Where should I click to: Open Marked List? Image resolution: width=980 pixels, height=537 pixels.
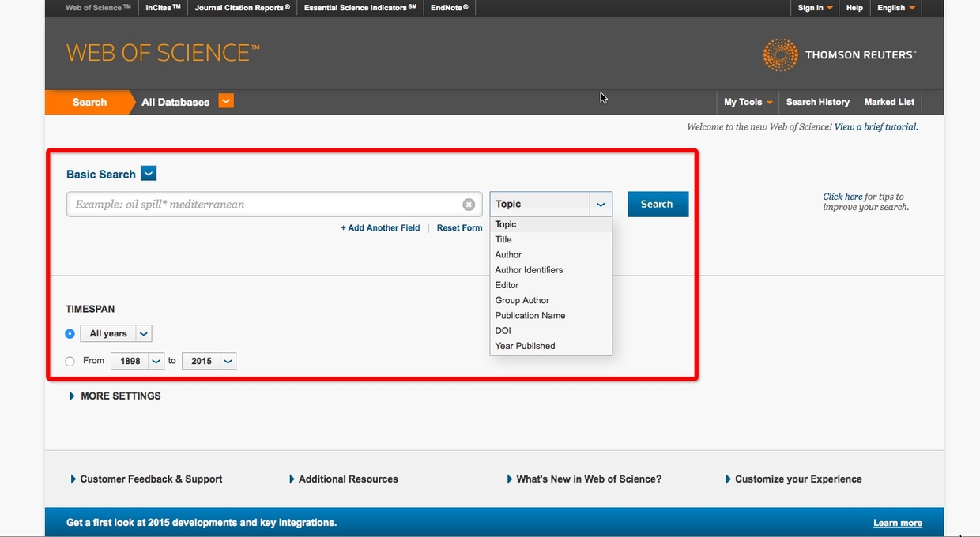tap(889, 102)
